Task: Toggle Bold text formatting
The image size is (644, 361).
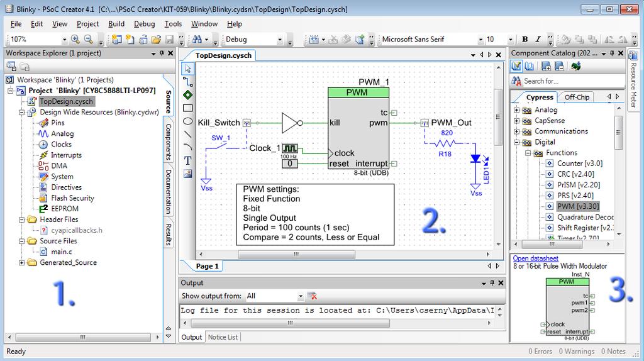Action: pos(525,40)
